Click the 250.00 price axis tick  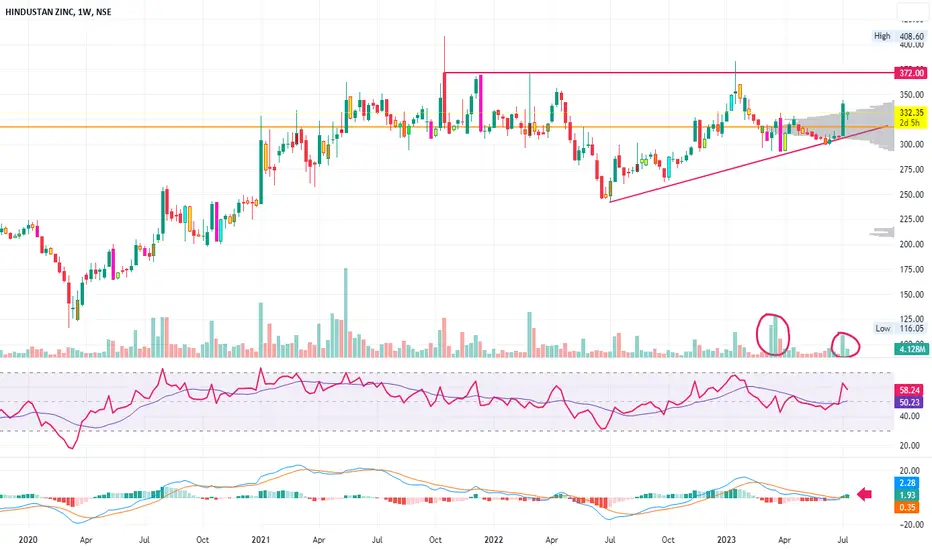point(911,194)
